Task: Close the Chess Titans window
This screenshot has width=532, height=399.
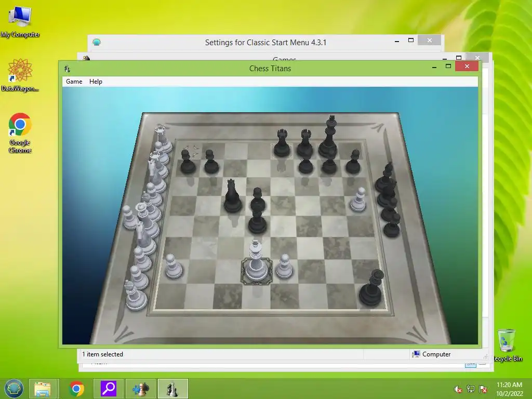Action: (467, 66)
